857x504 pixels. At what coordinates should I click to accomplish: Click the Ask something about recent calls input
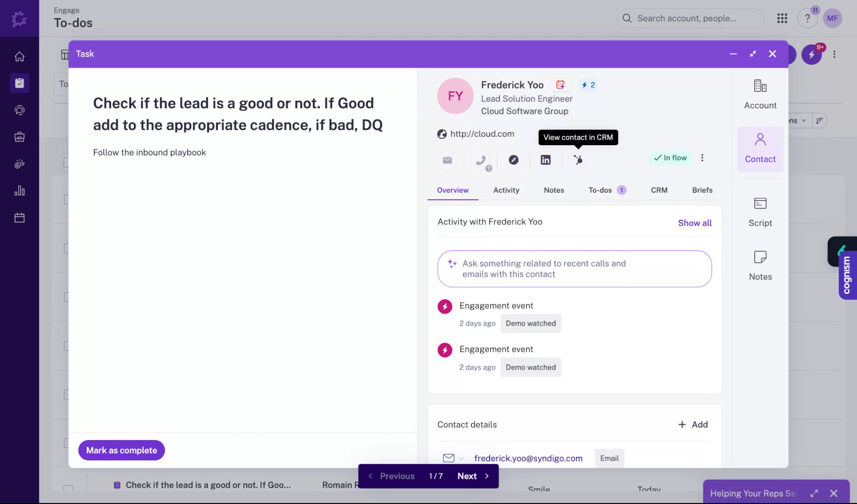[574, 269]
